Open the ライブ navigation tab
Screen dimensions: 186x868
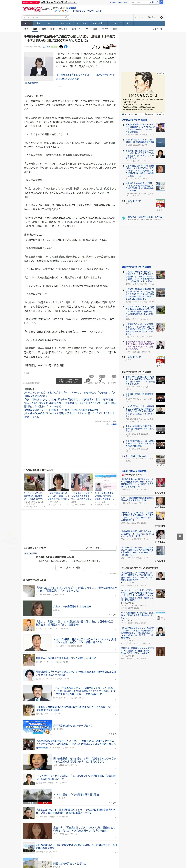tap(49, 24)
